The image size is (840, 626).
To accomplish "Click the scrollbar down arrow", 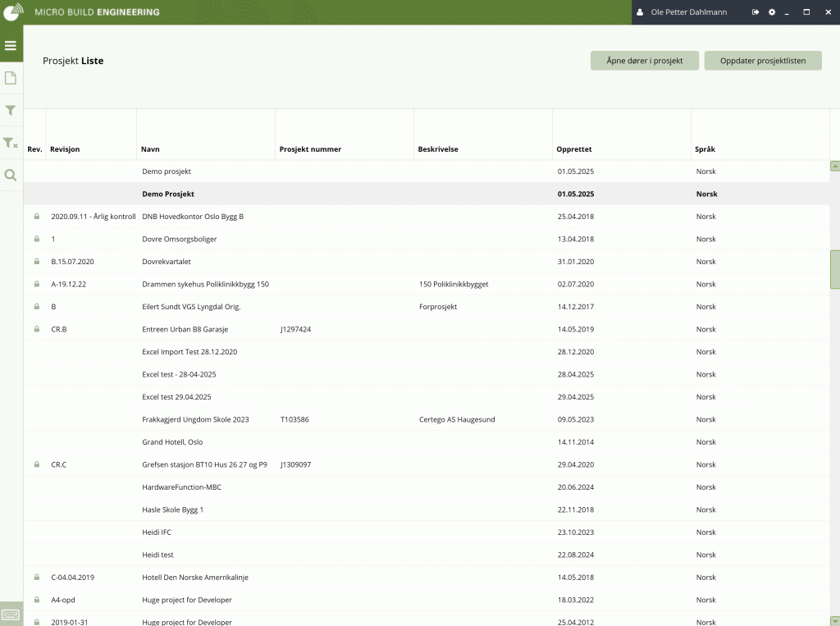I will [834, 620].
